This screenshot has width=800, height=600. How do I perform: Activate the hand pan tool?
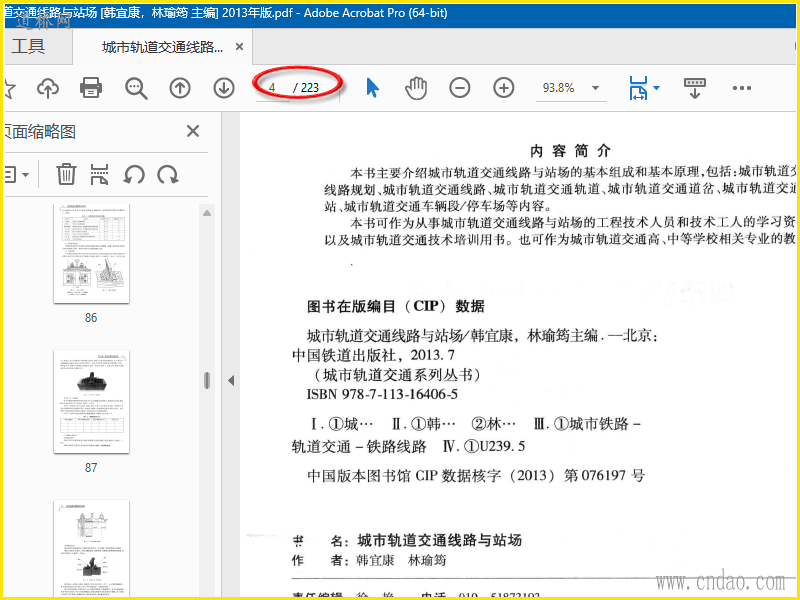click(x=416, y=88)
